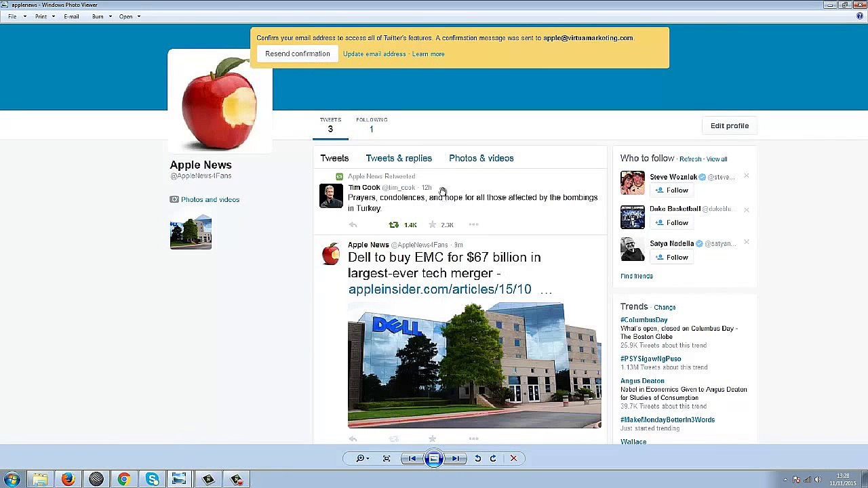Dismiss the Duke Basketball suggestion
Viewport: 868px width, 488px height.
coord(746,209)
